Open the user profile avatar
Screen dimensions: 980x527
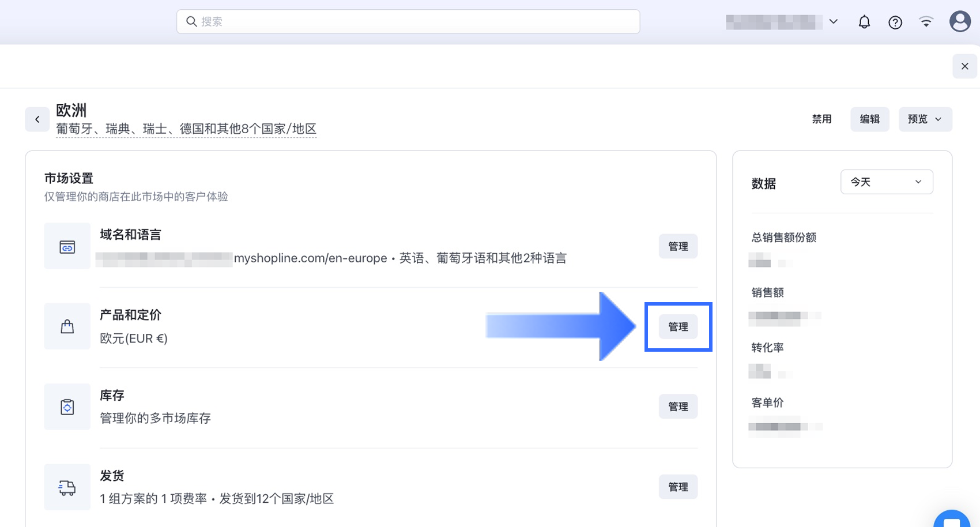pos(960,21)
